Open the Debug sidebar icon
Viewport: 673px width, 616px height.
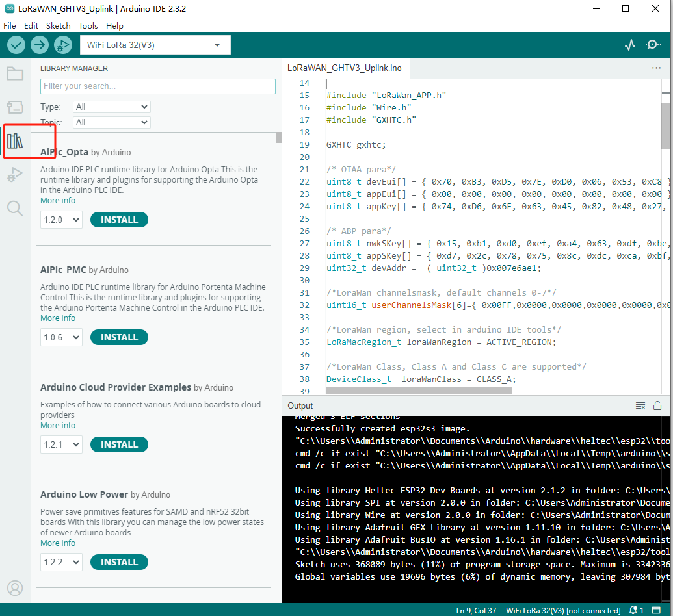(x=15, y=175)
